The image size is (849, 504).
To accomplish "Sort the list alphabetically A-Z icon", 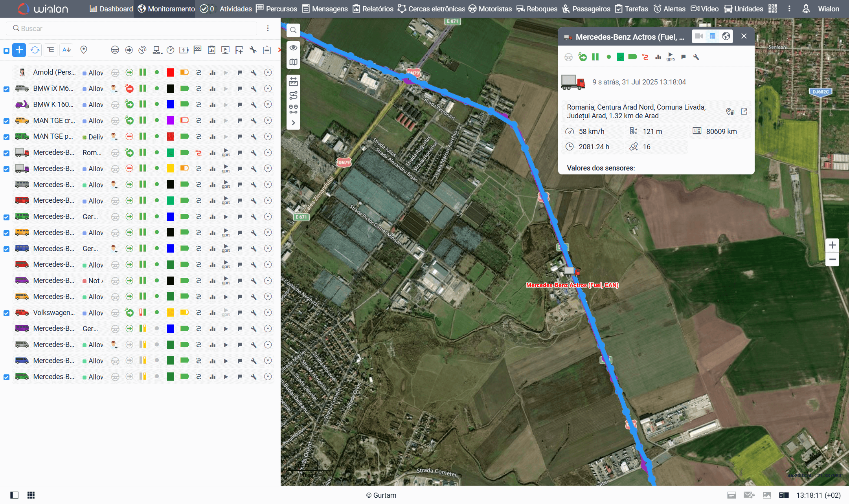I will pos(66,50).
